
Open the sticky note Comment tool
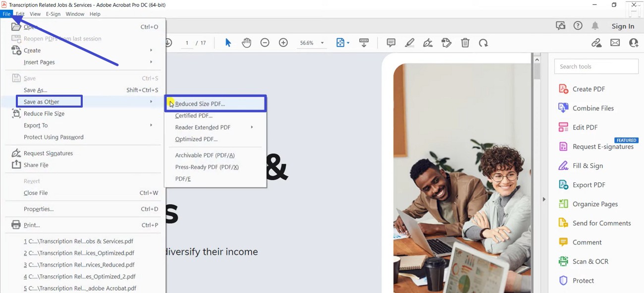pos(390,43)
